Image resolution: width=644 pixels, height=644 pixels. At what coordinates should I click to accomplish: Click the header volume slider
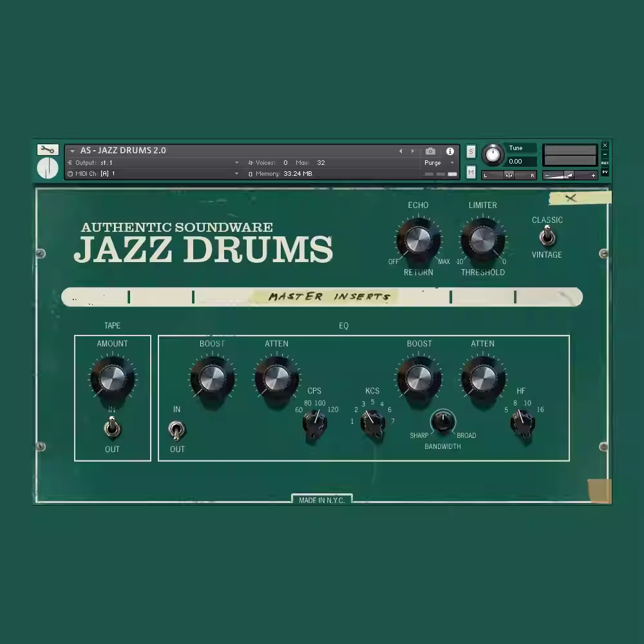pyautogui.click(x=569, y=175)
